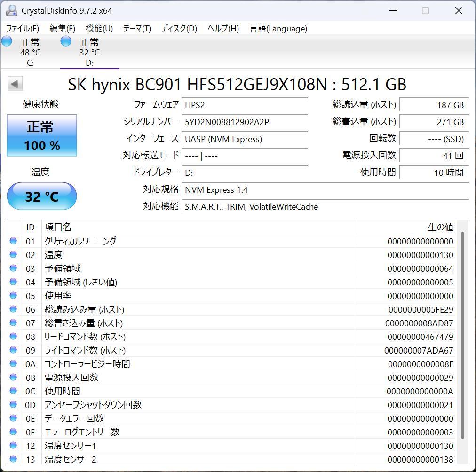Click status dot for 07 総書き込み量 row
The width and height of the screenshot is (476, 472).
tap(13, 323)
